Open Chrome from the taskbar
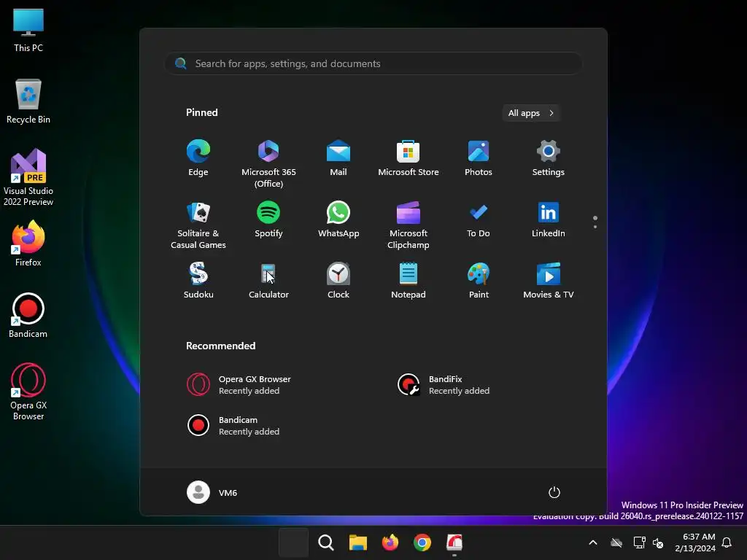Image resolution: width=747 pixels, height=560 pixels. [422, 542]
